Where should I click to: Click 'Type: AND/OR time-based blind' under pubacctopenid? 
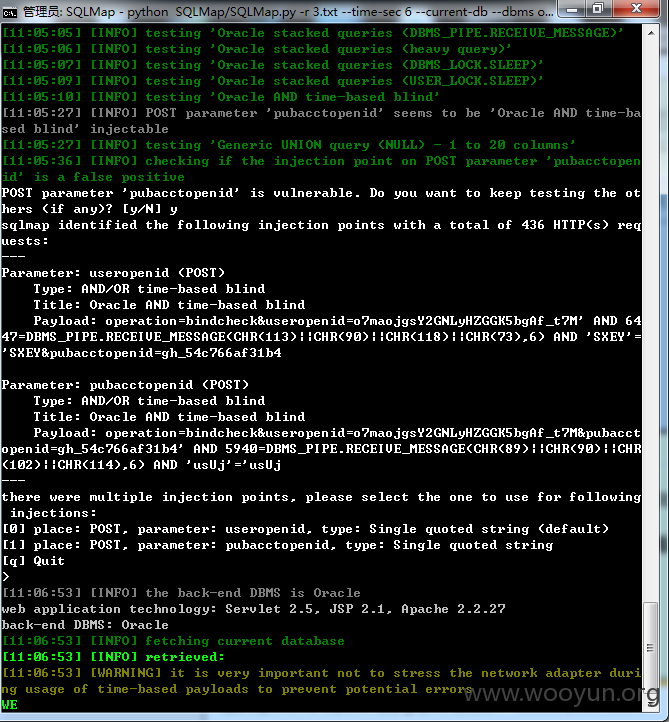click(x=149, y=401)
